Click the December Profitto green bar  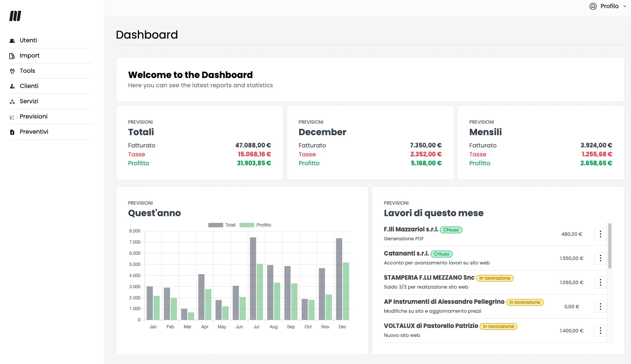346,291
